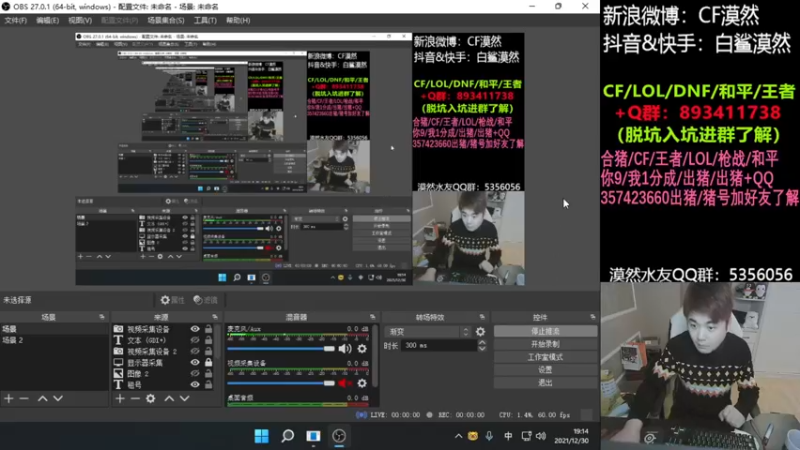Remove the selected source with the minus icon
The image size is (800, 450).
tap(135, 398)
